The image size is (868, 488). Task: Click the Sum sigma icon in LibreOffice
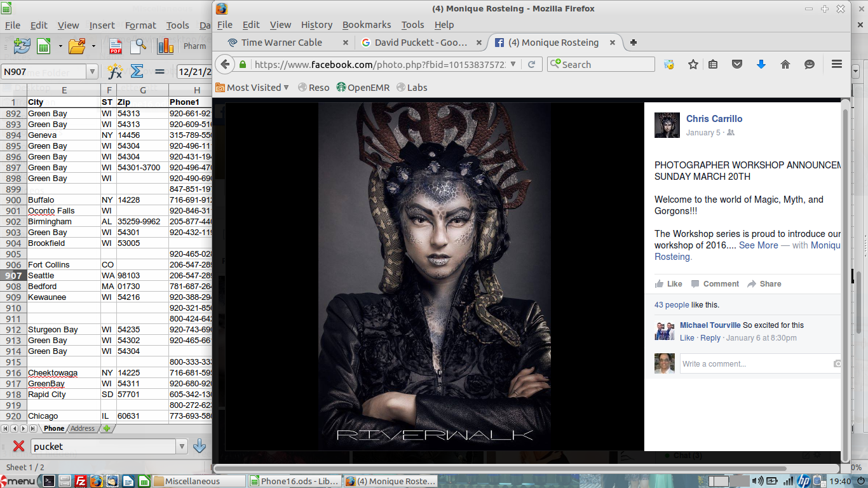pos(137,72)
